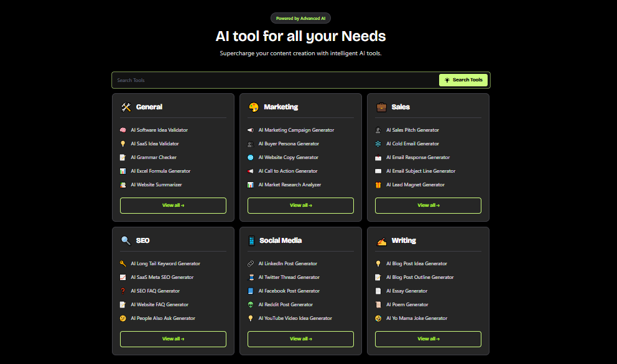
Task: Click the scroll icon beside AI Poem Generator
Action: [378, 304]
